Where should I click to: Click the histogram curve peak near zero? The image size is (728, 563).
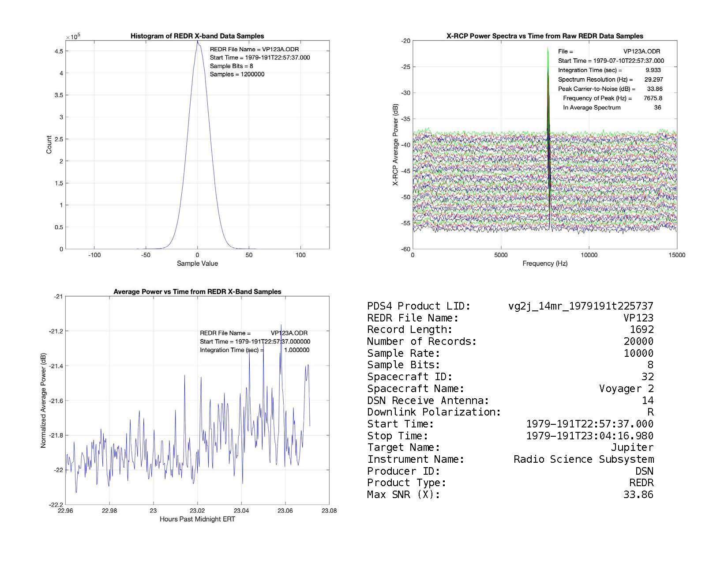[198, 42]
